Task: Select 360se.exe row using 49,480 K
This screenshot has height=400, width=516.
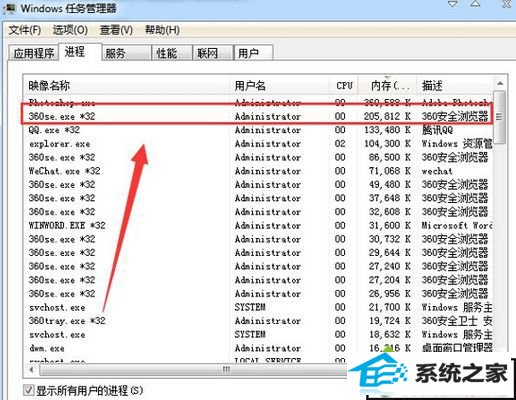Action: coord(257,184)
